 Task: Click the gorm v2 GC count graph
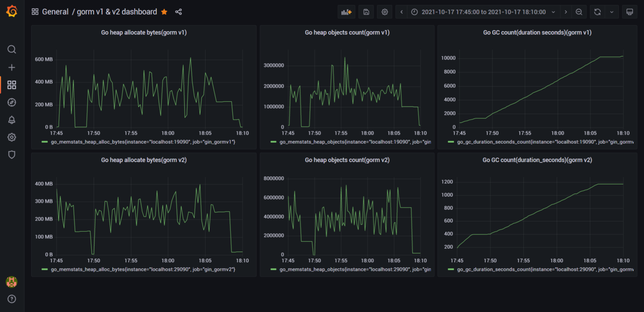click(540, 216)
